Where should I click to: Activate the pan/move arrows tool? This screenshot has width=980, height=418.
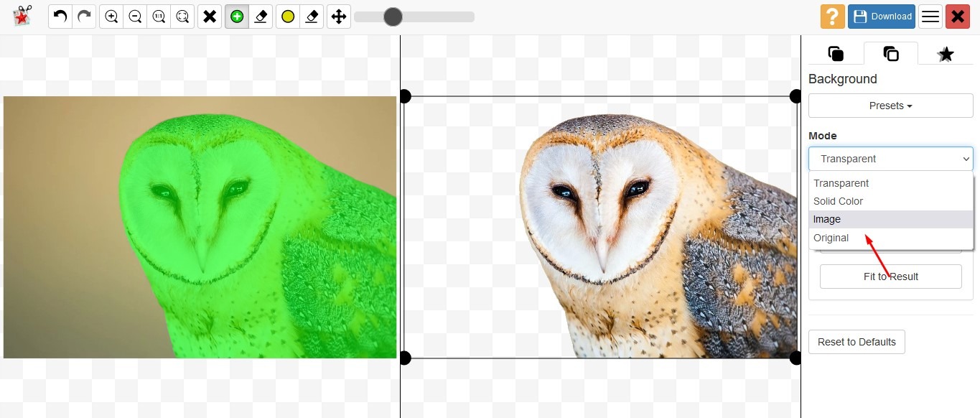pos(339,17)
